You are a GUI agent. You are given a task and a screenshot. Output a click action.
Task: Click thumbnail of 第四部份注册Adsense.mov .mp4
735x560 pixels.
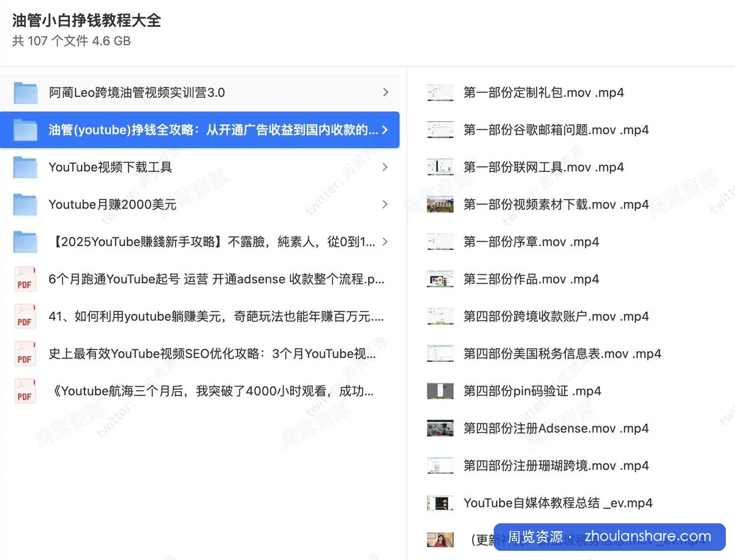tap(440, 428)
